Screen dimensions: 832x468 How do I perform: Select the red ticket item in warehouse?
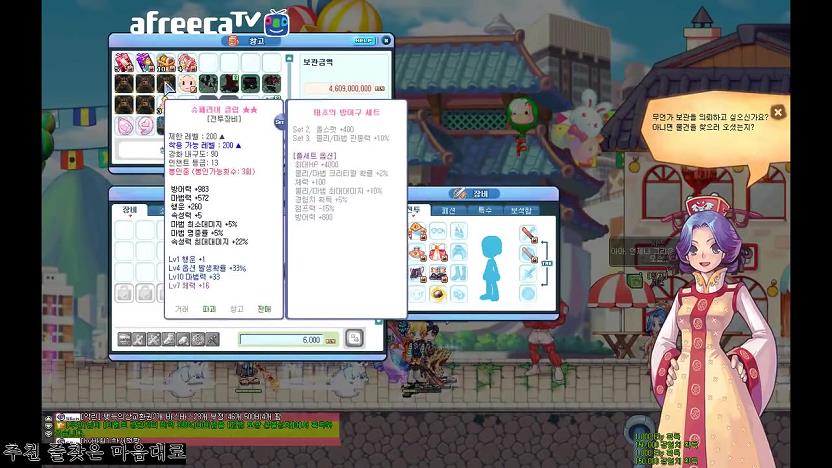point(124,63)
